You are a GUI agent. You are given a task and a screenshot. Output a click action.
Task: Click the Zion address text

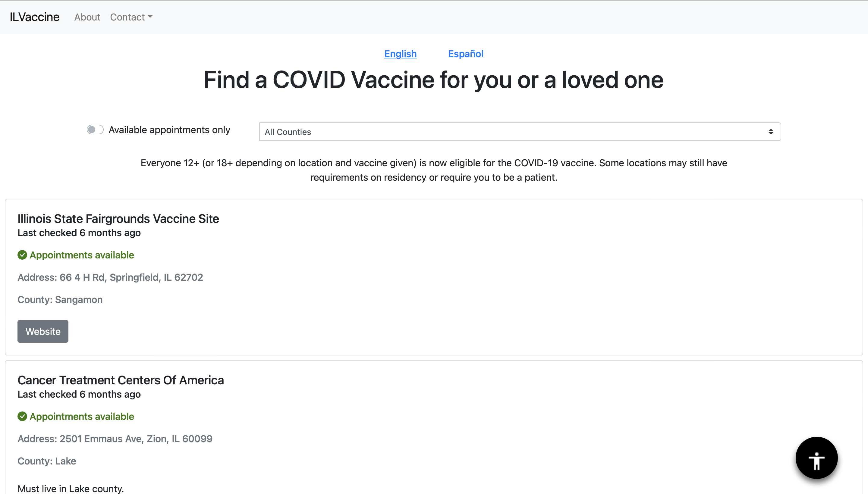[x=115, y=439]
